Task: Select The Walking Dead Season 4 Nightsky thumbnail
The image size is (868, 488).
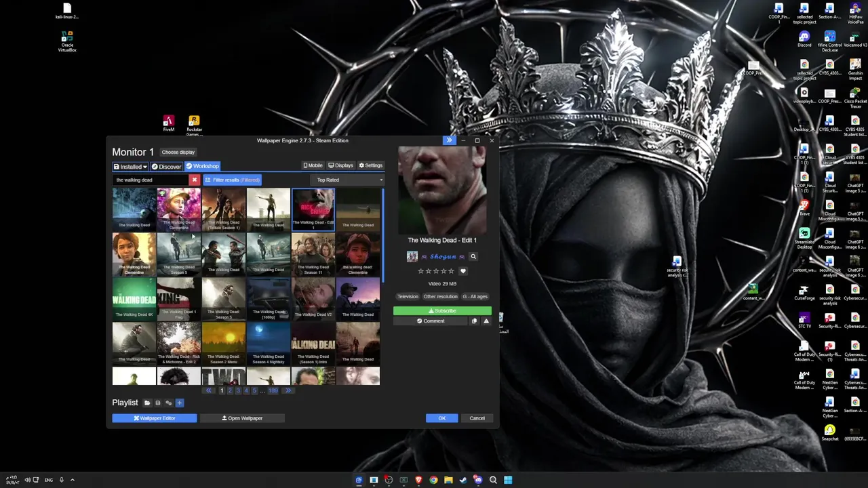Action: [269, 344]
